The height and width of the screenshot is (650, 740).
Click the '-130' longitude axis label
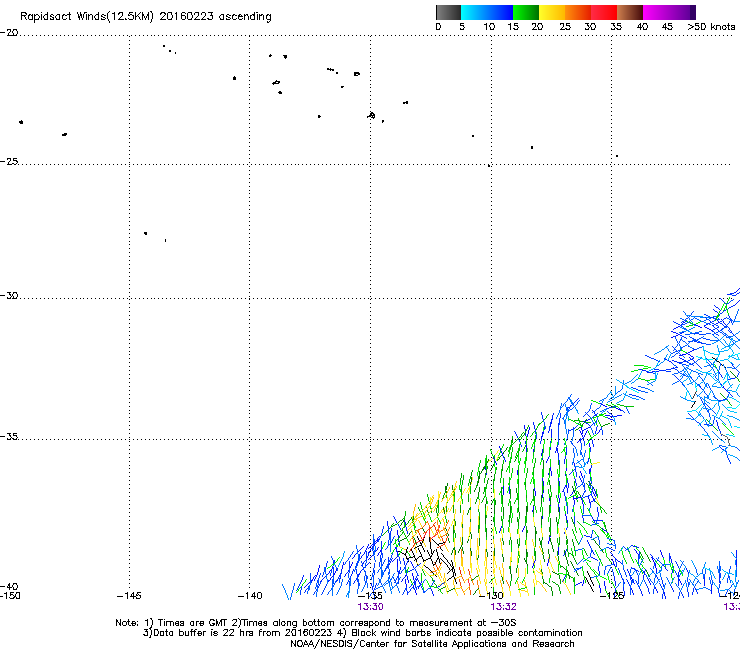491,596
